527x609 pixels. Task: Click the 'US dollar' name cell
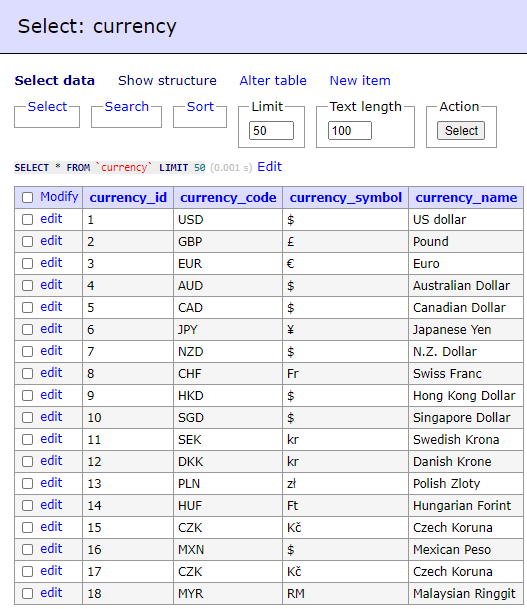pyautogui.click(x=466, y=220)
